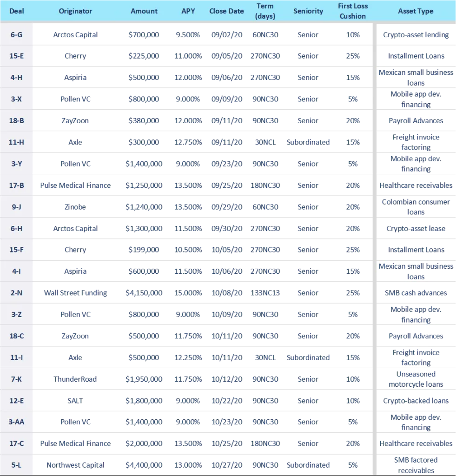Click the Originator column header

(75, 11)
